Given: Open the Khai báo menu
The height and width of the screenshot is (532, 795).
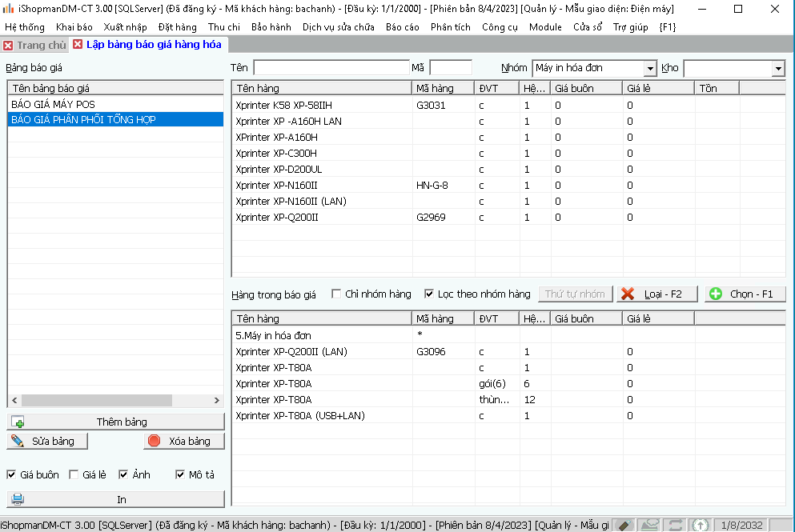Looking at the screenshot, I should pyautogui.click(x=74, y=27).
